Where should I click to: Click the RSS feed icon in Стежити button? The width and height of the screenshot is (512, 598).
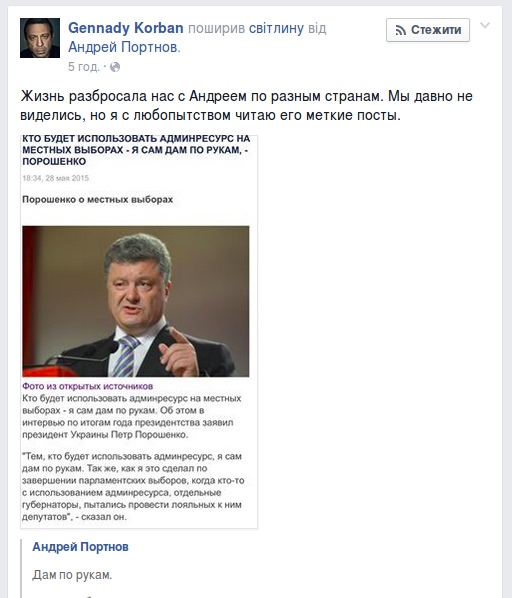click(400, 30)
